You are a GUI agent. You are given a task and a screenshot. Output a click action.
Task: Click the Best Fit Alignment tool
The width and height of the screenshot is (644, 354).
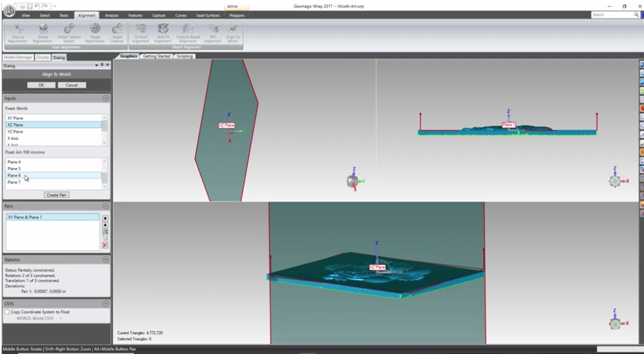click(163, 34)
